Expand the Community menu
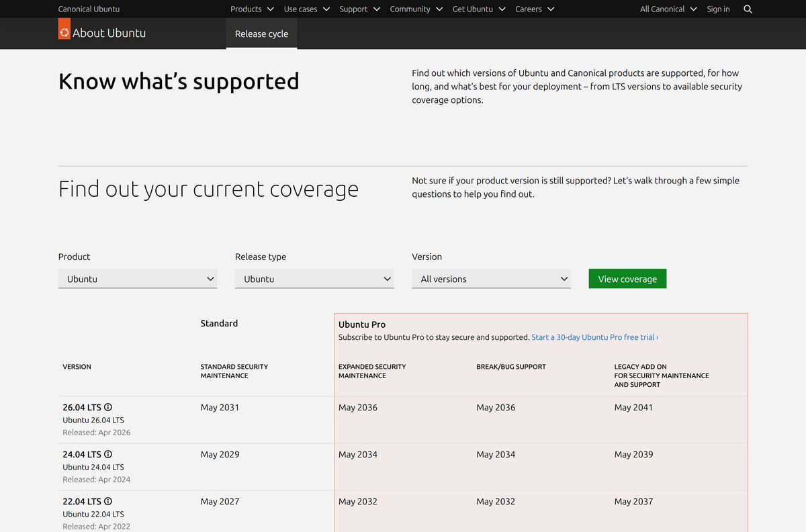Screen dimensions: 806x532 416,9
